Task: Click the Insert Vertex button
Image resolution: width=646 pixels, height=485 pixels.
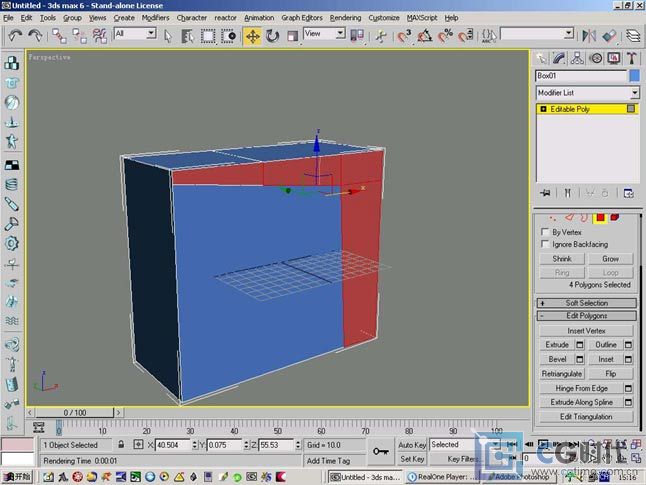Action: (x=586, y=330)
